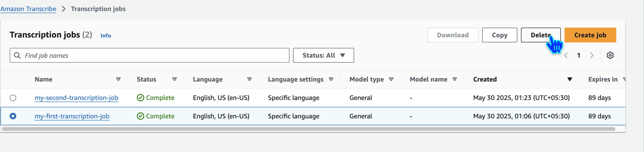
Task: Sort by Name column arrow
Action: coord(118,79)
